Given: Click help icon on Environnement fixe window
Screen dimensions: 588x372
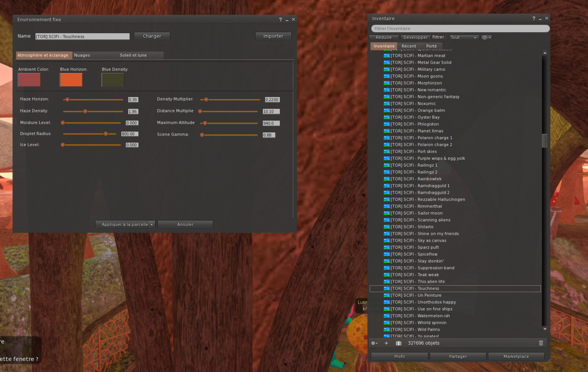Looking at the screenshot, I should [x=280, y=20].
